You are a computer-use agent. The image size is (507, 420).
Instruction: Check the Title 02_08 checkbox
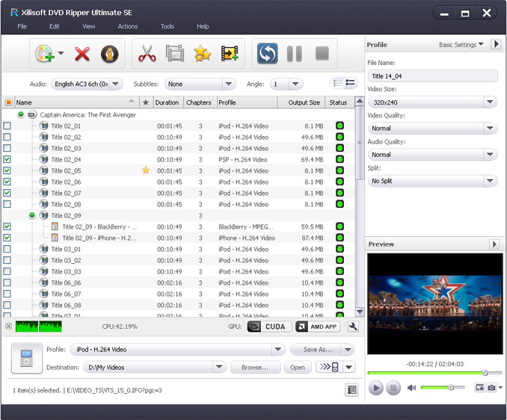pos(7,204)
